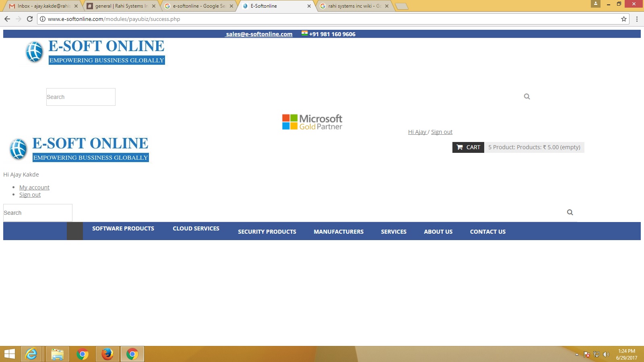644x362 pixels.
Task: Bookmark this page with the star
Action: (x=624, y=19)
